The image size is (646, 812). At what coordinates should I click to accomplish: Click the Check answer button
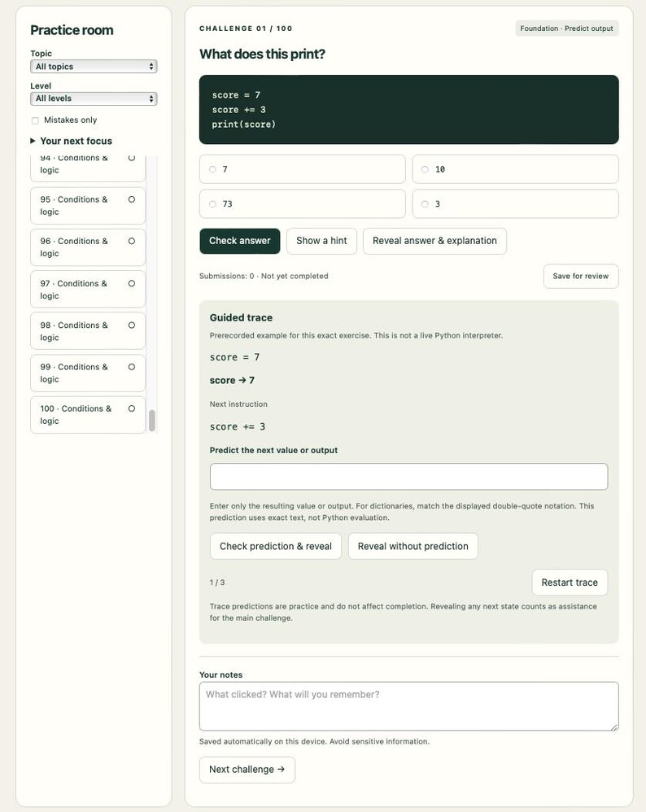coord(240,241)
